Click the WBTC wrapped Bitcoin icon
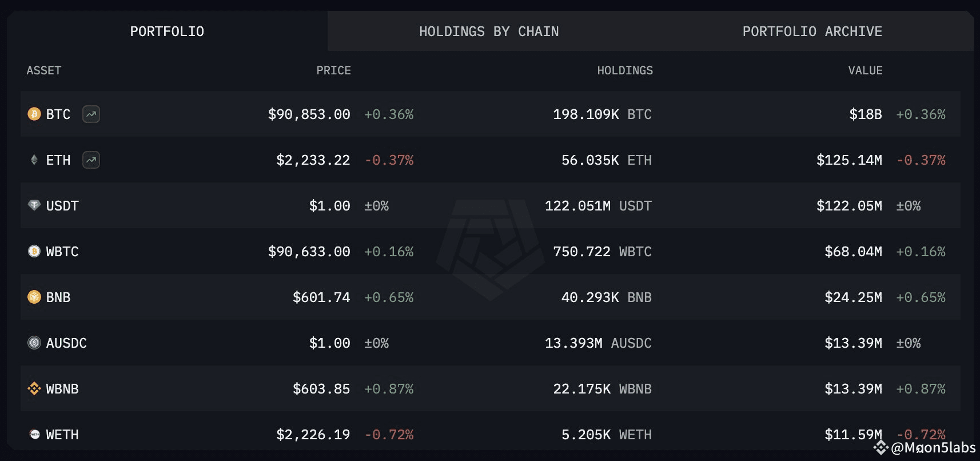Viewport: 980px width, 461px height. pos(34,252)
